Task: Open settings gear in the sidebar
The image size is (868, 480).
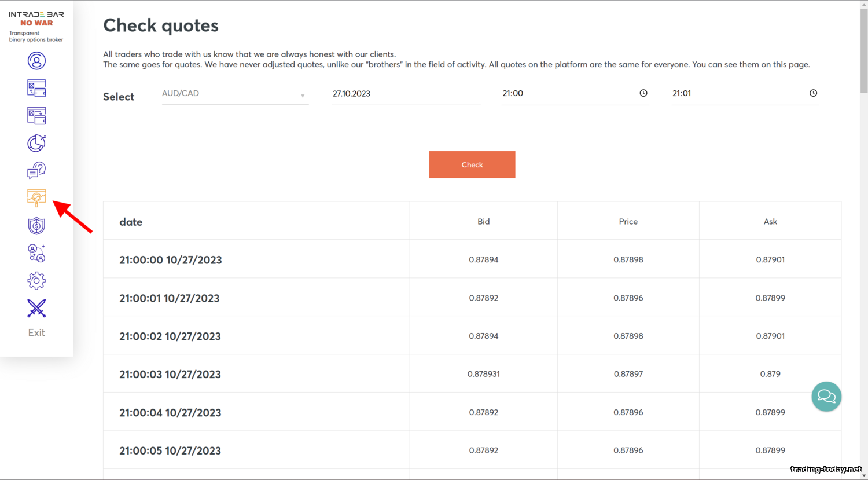Action: tap(36, 281)
